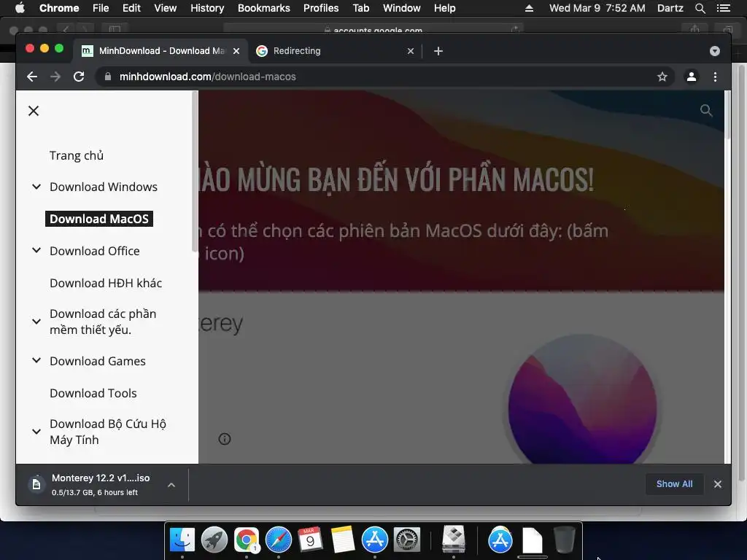Viewport: 747px width, 560px height.
Task: Open Finder from the Dock
Action: tap(182, 540)
